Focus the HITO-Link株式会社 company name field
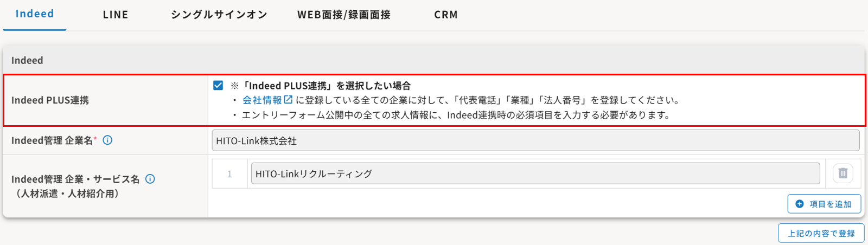868x245 pixels. point(535,140)
